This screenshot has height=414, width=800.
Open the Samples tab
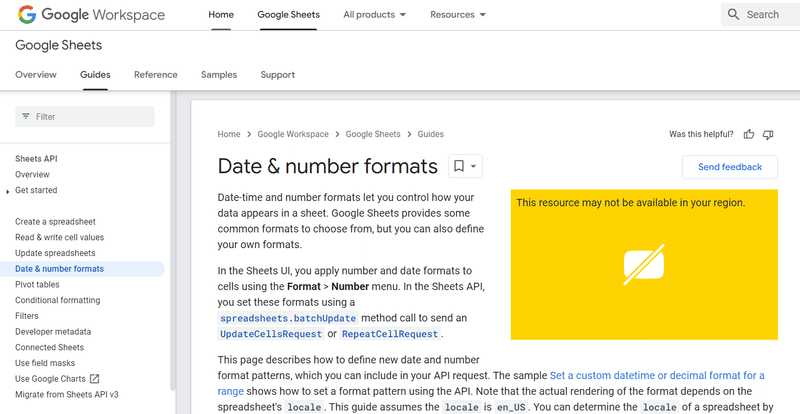pyautogui.click(x=219, y=75)
